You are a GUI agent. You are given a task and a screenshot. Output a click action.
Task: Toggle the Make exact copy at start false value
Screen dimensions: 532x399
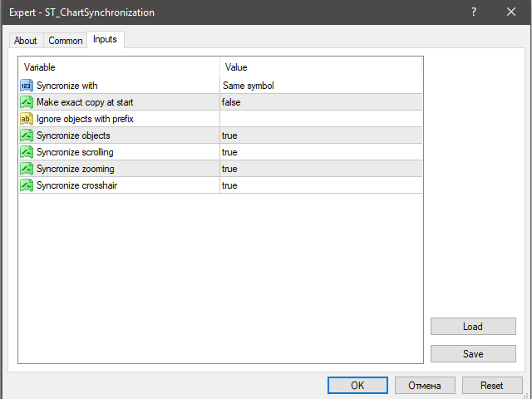[x=320, y=102]
